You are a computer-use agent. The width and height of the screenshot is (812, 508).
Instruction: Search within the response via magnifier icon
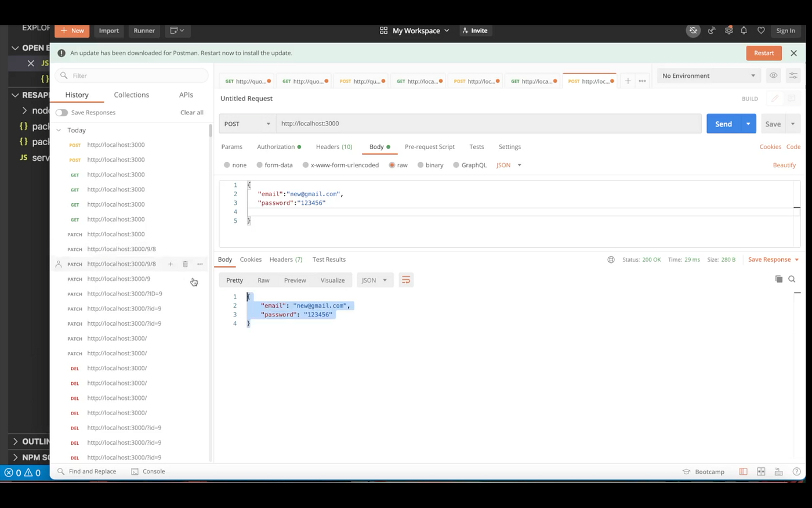click(792, 279)
